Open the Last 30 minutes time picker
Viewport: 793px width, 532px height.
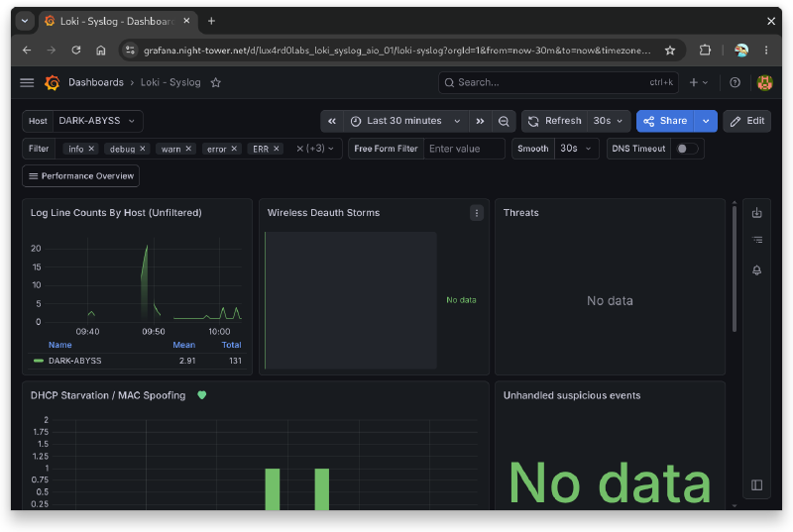pyautogui.click(x=405, y=121)
